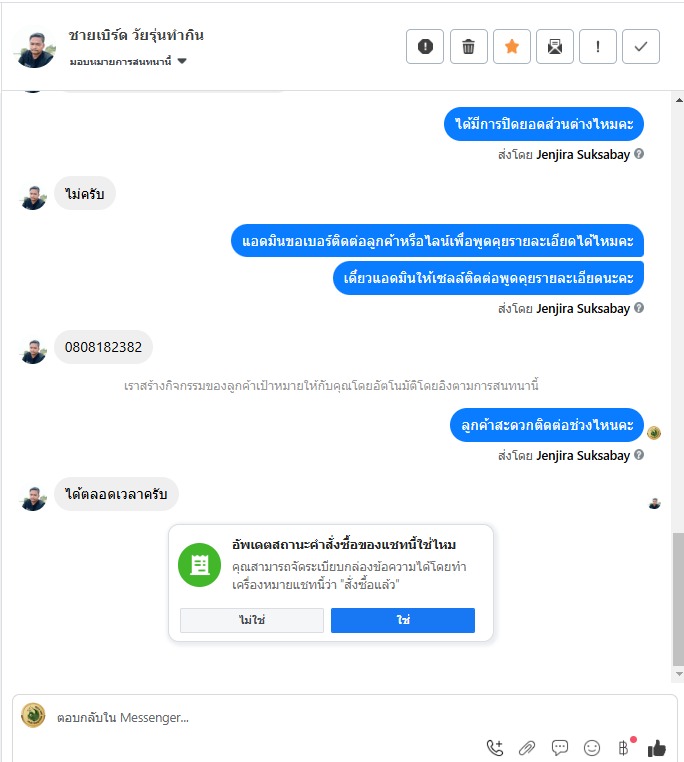The height and width of the screenshot is (762, 684).
Task: Open saved replies speech bubble icon
Action: [560, 747]
